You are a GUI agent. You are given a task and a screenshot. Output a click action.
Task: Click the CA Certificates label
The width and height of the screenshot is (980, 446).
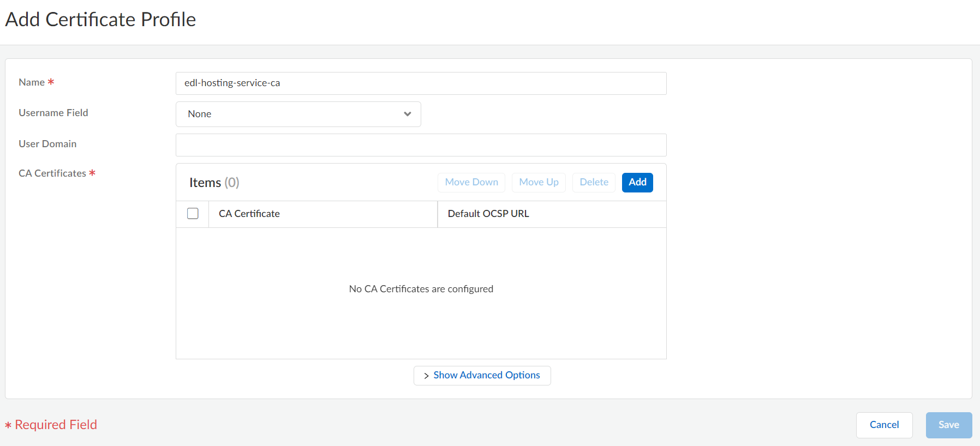52,173
